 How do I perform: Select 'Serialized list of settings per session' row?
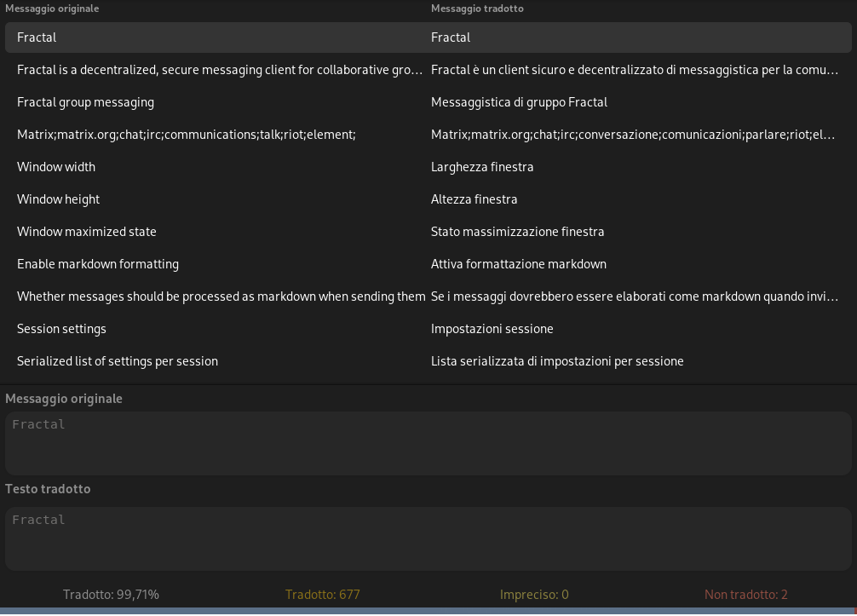click(x=118, y=361)
